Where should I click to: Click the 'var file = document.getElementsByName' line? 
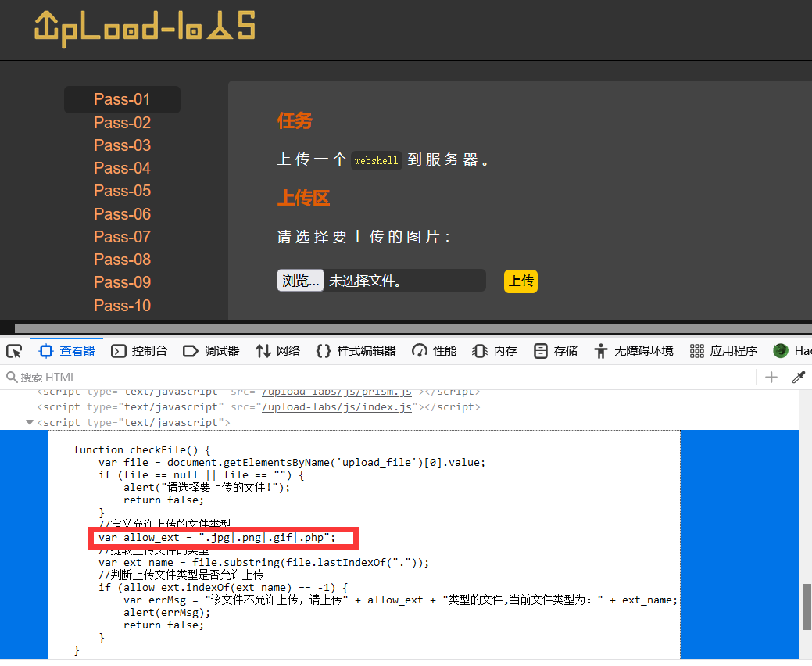292,463
